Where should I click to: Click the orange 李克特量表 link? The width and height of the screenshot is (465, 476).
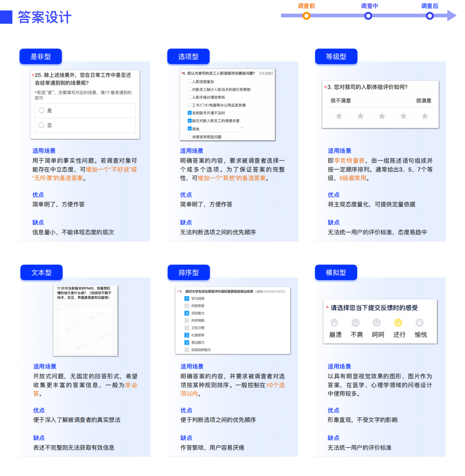click(350, 160)
